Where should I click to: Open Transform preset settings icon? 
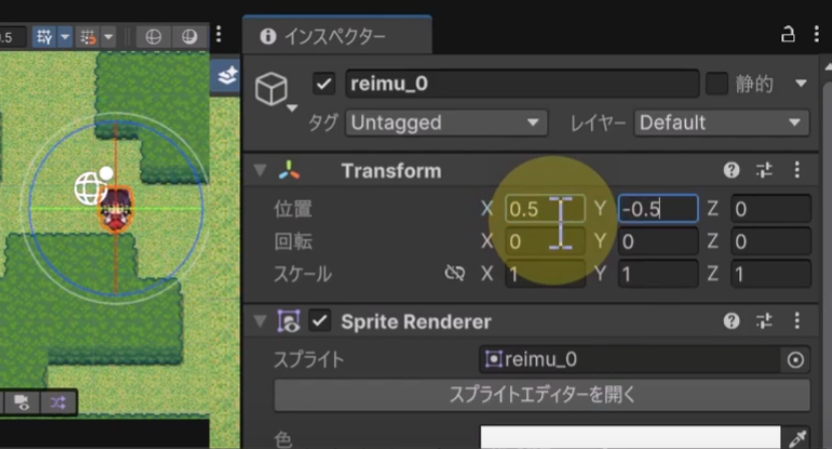pos(764,170)
